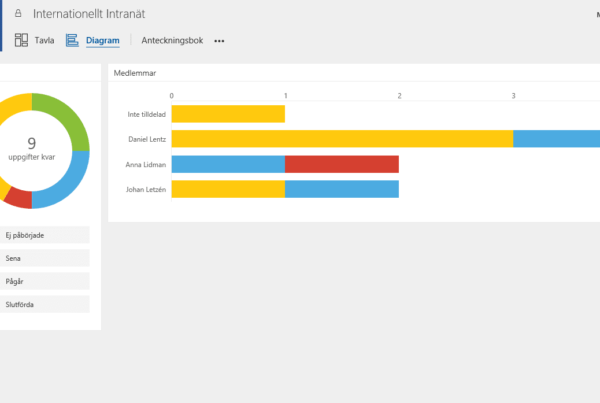Click the Pågår legend item
Viewport: 600px width, 403px height.
45,281
